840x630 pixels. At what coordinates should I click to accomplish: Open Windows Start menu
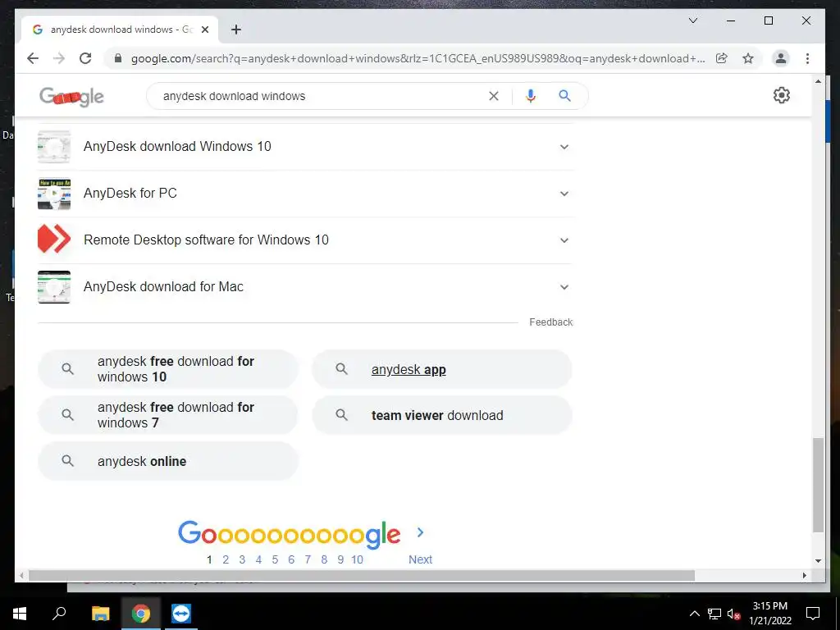click(x=20, y=614)
